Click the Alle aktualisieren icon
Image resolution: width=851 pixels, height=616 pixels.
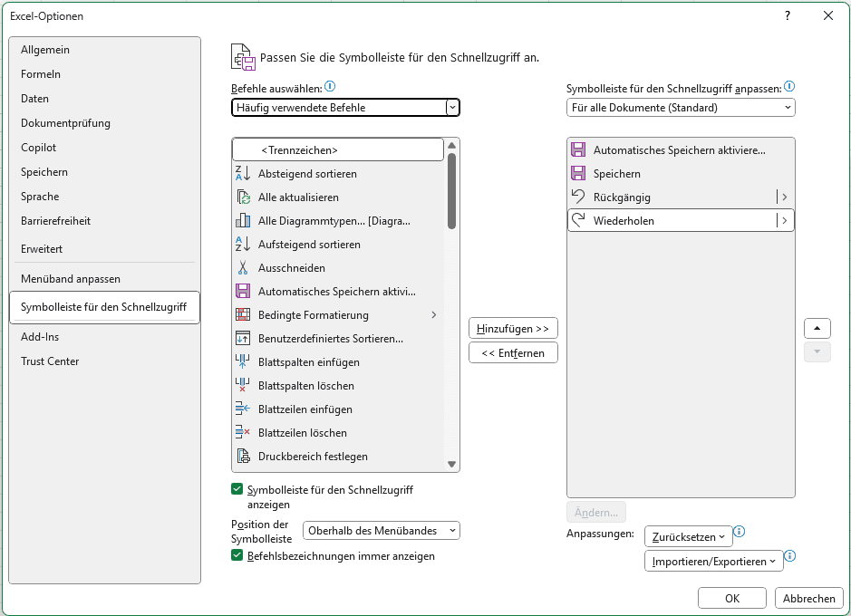click(x=243, y=197)
